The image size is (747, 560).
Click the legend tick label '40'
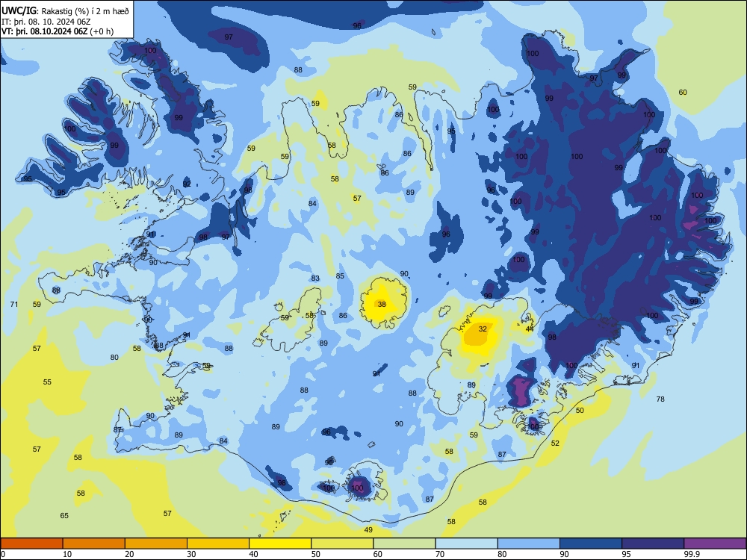point(253,554)
